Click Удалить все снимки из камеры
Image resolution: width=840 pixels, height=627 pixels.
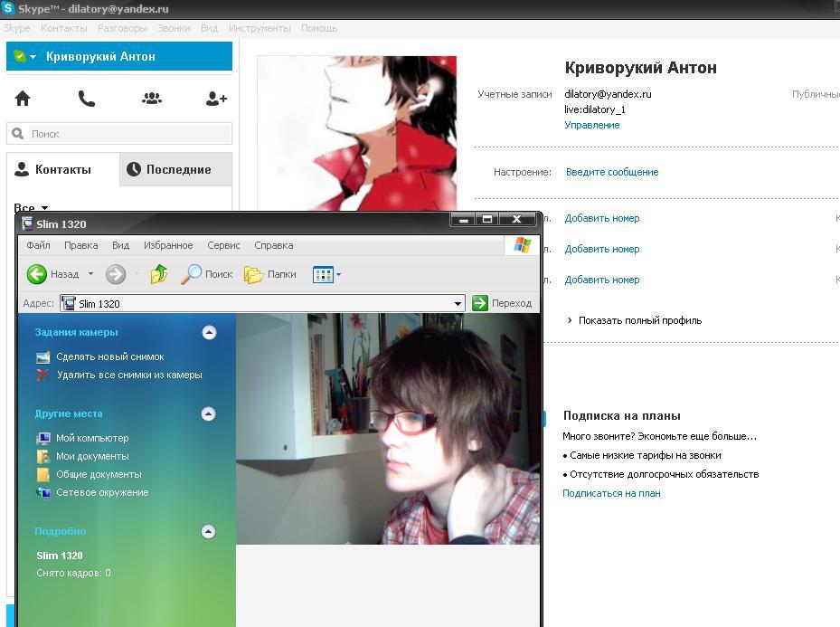(x=129, y=375)
